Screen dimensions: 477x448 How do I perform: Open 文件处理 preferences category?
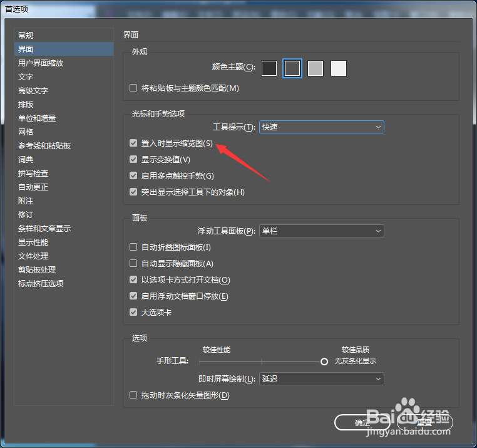coord(64,256)
